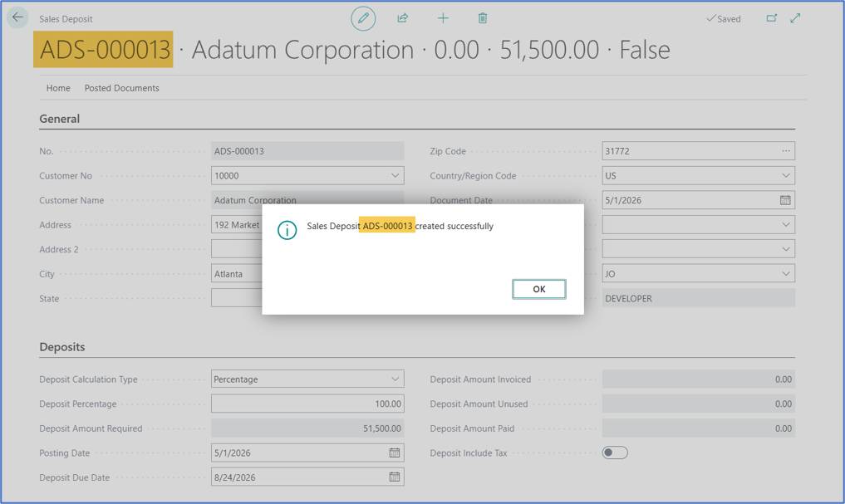Click the Sales Deposit page caption
The width and height of the screenshot is (845, 504).
(x=66, y=19)
